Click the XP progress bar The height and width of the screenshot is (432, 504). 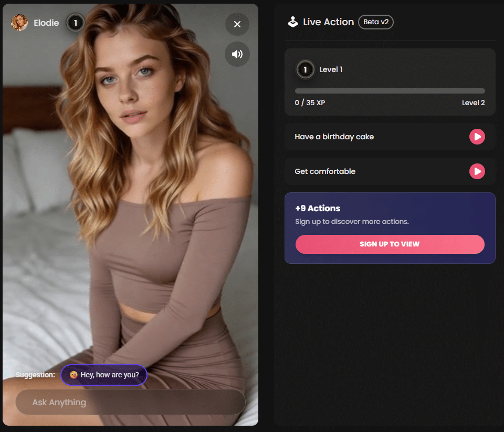coord(390,90)
